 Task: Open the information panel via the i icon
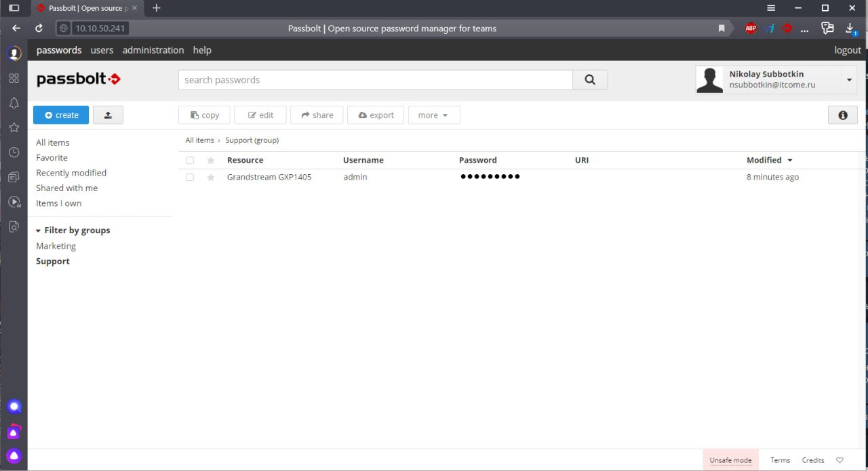point(843,115)
